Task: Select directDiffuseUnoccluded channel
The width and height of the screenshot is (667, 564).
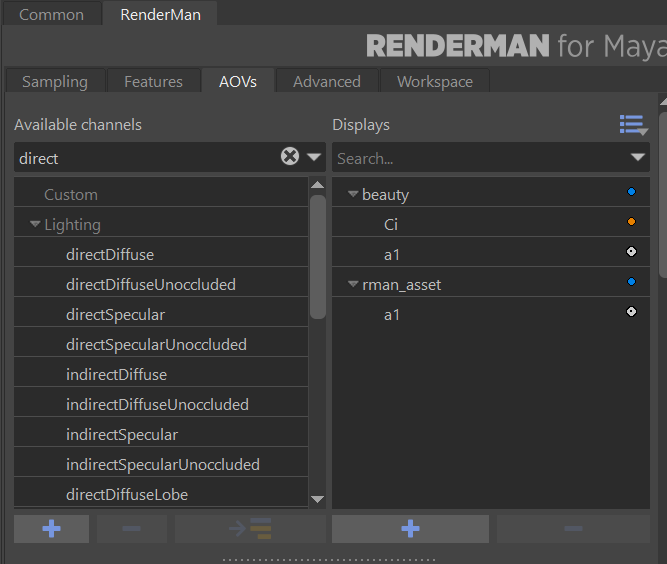Action: click(x=161, y=284)
